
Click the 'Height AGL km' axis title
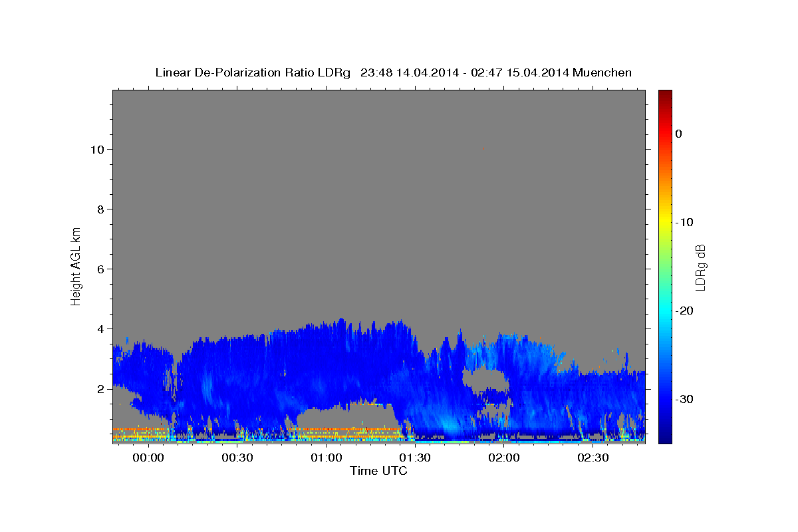(76, 266)
